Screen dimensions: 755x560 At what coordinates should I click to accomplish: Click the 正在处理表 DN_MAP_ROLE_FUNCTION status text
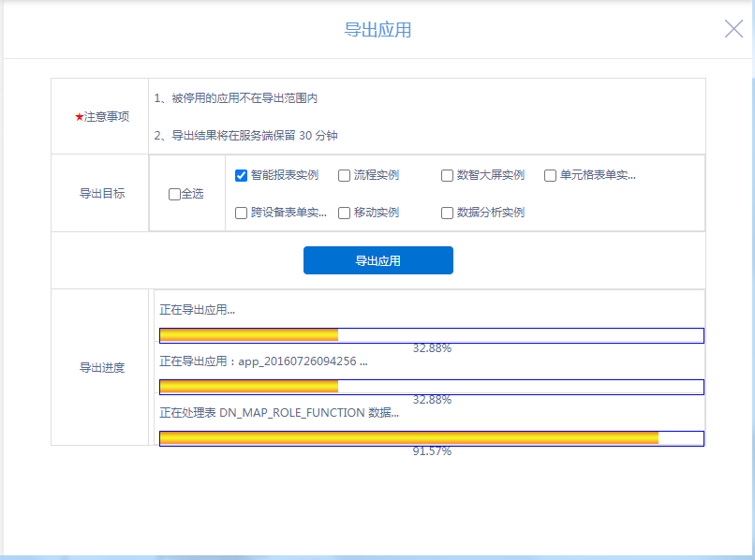(279, 412)
